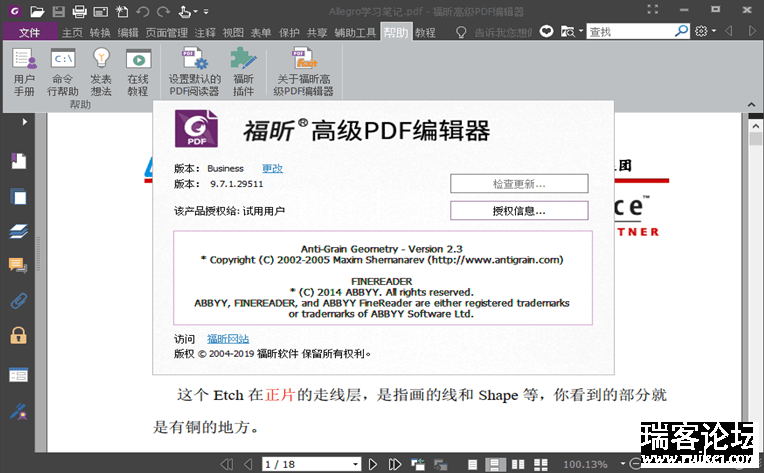Select the Hand tool icon
The image size is (764, 473).
coord(185,11)
